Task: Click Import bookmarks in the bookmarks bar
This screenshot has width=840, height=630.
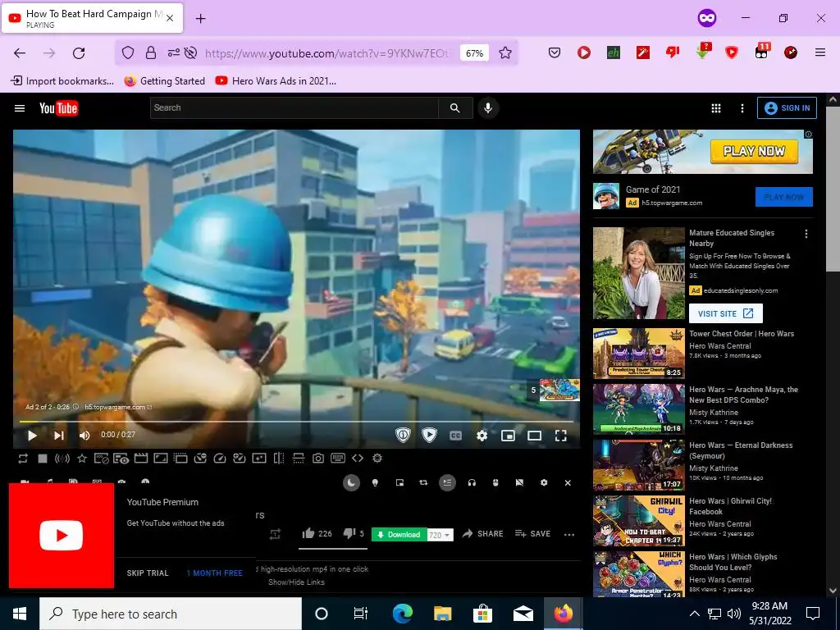Action: point(62,81)
